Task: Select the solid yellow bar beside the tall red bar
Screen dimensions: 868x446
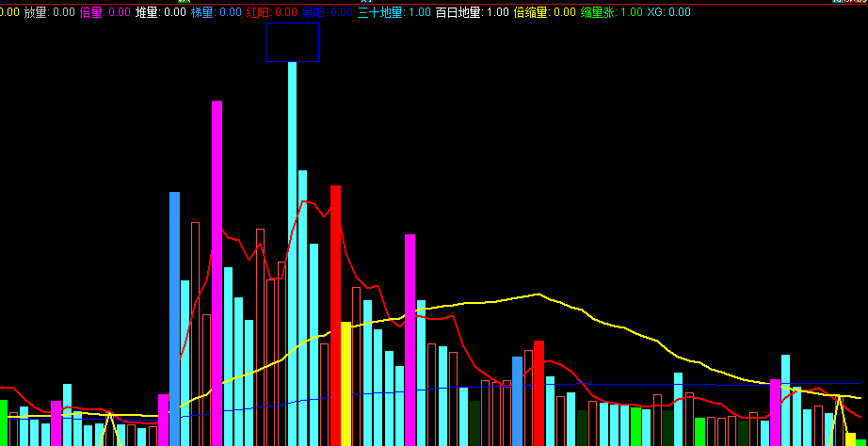Action: (346, 384)
